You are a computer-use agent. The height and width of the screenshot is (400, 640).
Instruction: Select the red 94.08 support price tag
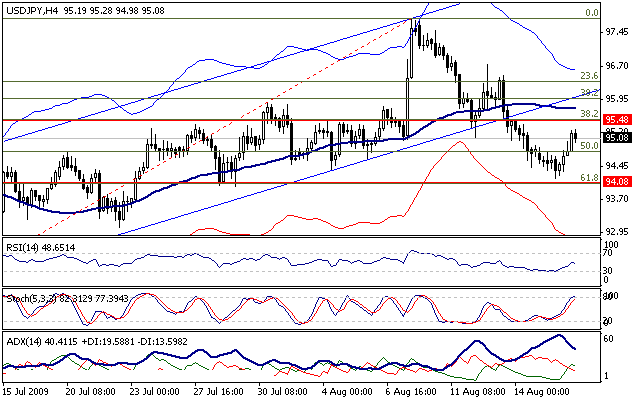[x=616, y=183]
